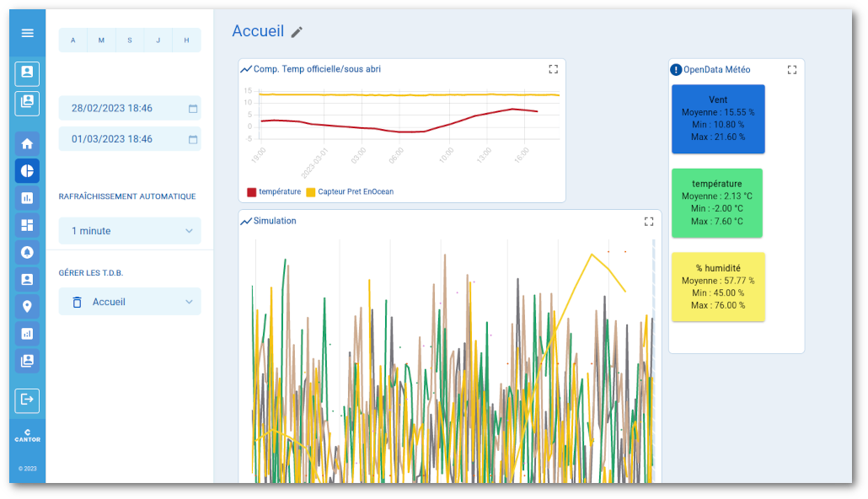Edit the Accueil title with pencil icon
The image size is (868, 499).
(x=297, y=32)
